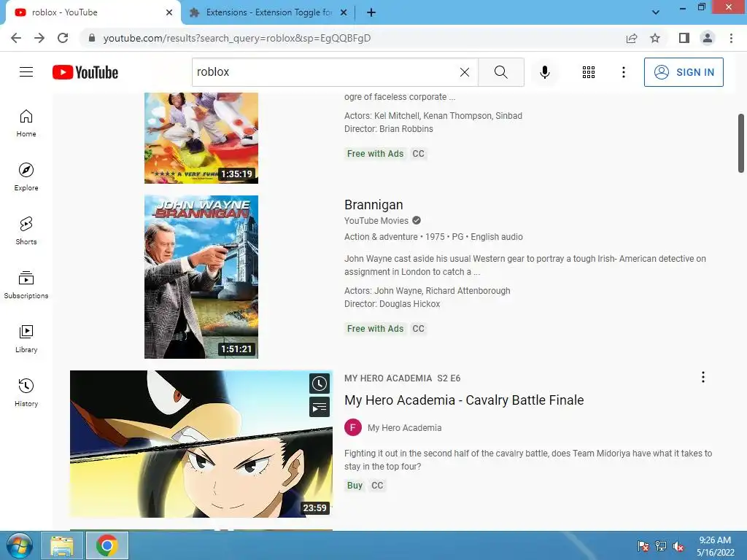Click the My Hero Academia channel avatar
This screenshot has width=747, height=560.
pyautogui.click(x=353, y=427)
